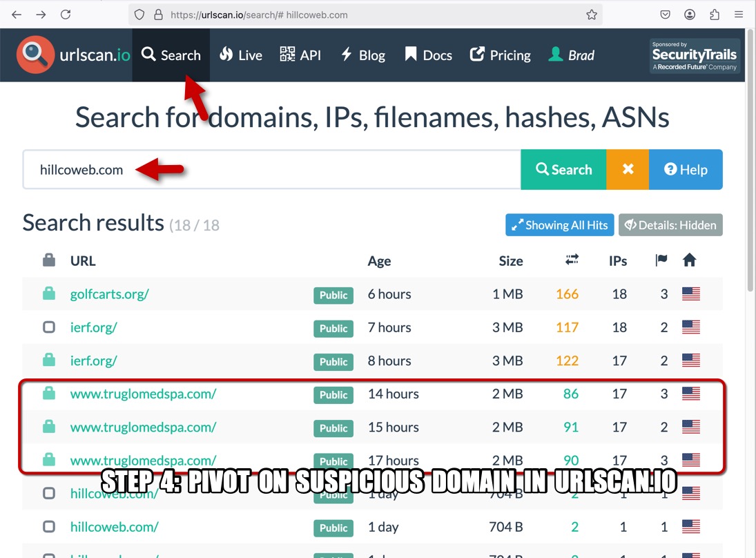Open the Pricing nav item
Viewport: 756px width, 558px height.
click(501, 55)
